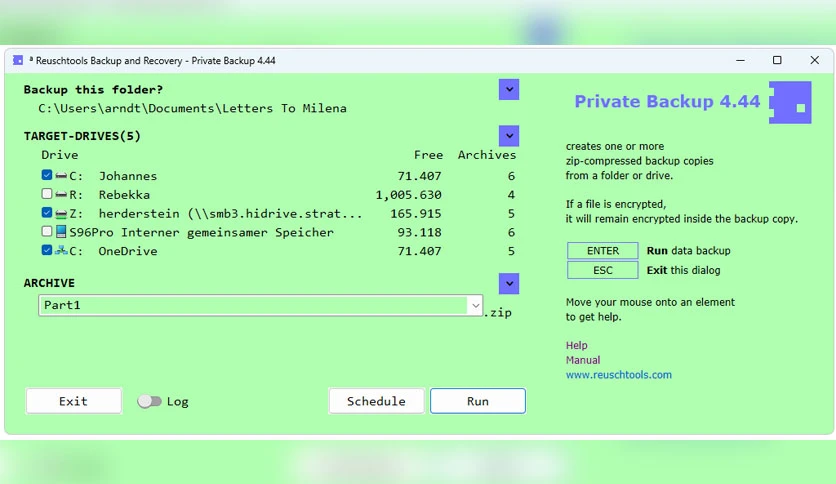Minimize the Reuschtools Backup window
The width and height of the screenshot is (836, 484).
[740, 60]
